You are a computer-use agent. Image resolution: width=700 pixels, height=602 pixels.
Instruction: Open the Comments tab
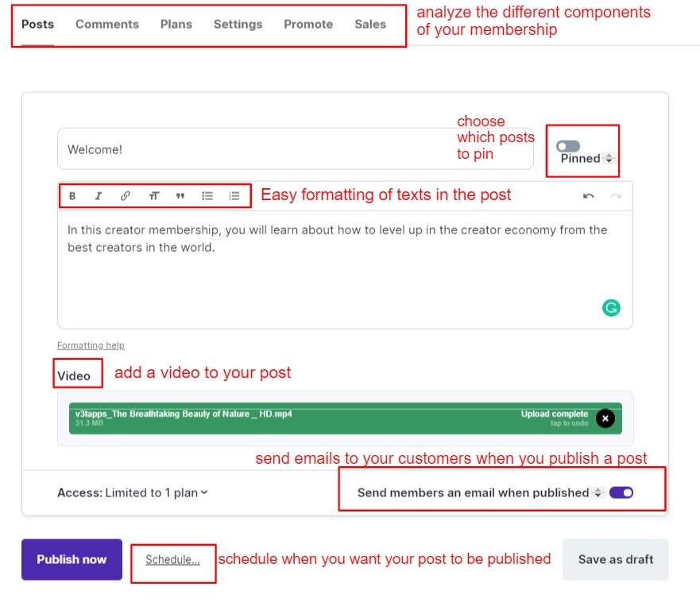[x=107, y=24]
